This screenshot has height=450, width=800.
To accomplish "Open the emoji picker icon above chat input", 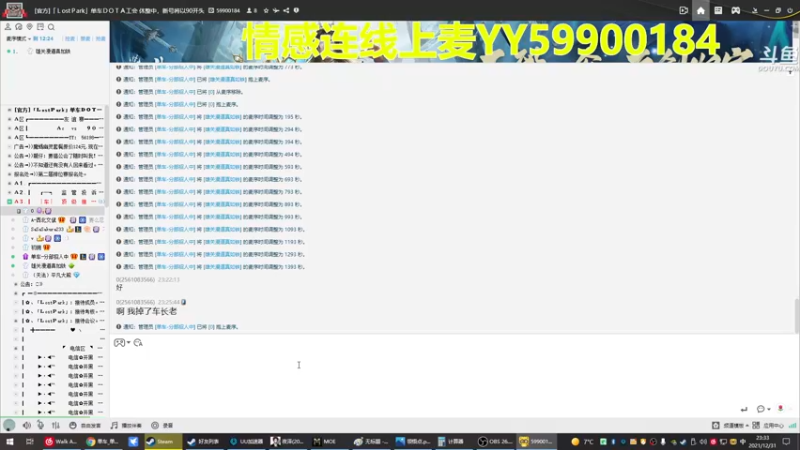I will tap(119, 342).
